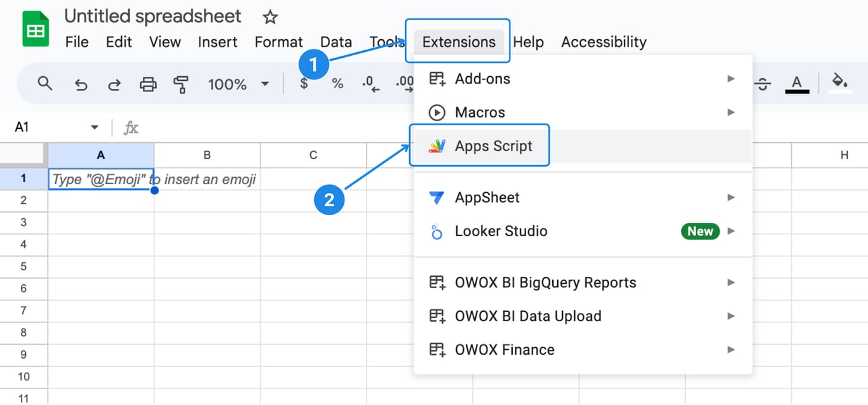Screen dimensions: 868x405
Task: Expand the AppSheet submenu arrow
Action: [x=731, y=197]
